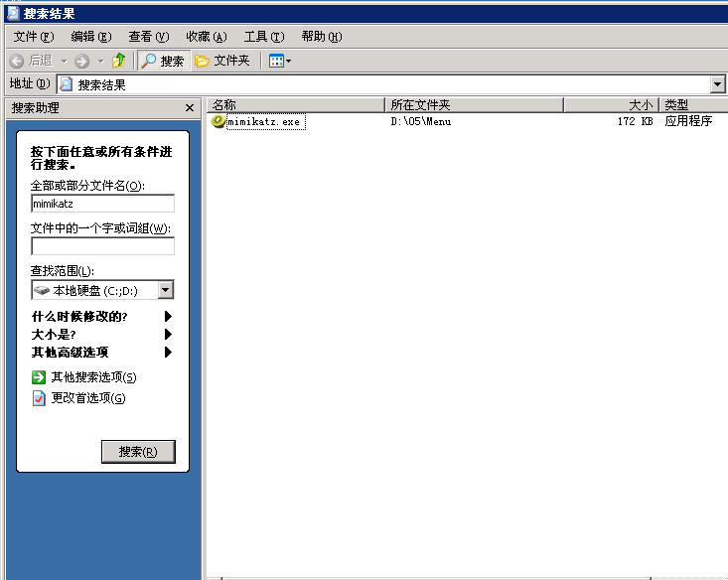Toggle the Folders (文件夹) toolbar button
728x580 pixels.
pyautogui.click(x=222, y=61)
